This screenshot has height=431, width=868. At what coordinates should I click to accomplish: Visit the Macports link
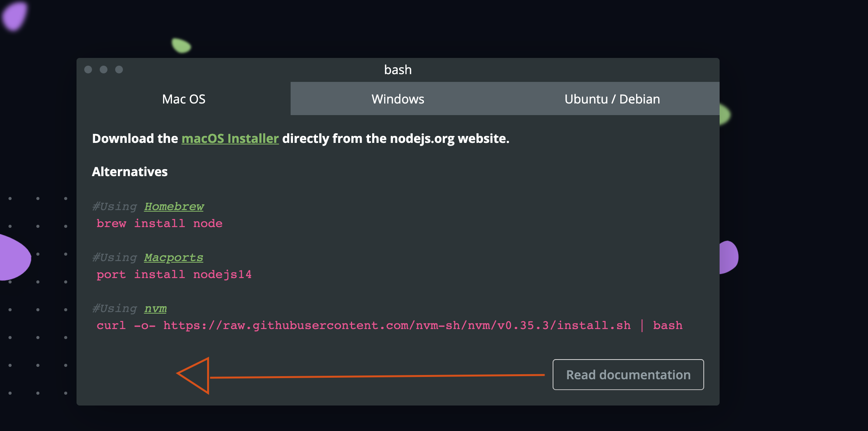tap(174, 258)
